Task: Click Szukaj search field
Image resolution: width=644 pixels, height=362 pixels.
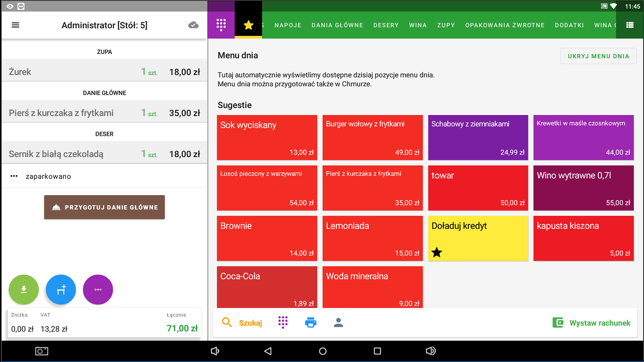Action: [243, 323]
